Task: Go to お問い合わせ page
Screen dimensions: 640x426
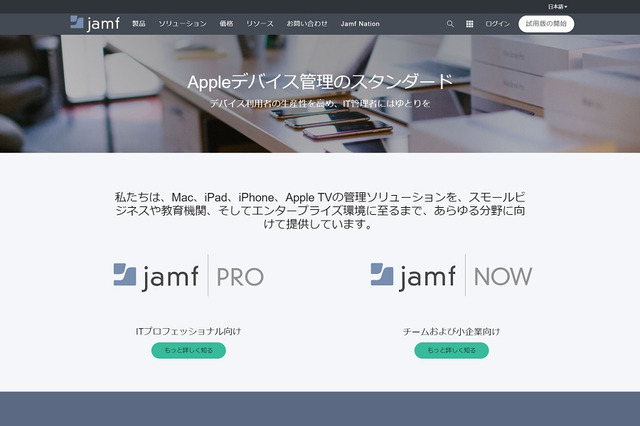Action: (307, 24)
